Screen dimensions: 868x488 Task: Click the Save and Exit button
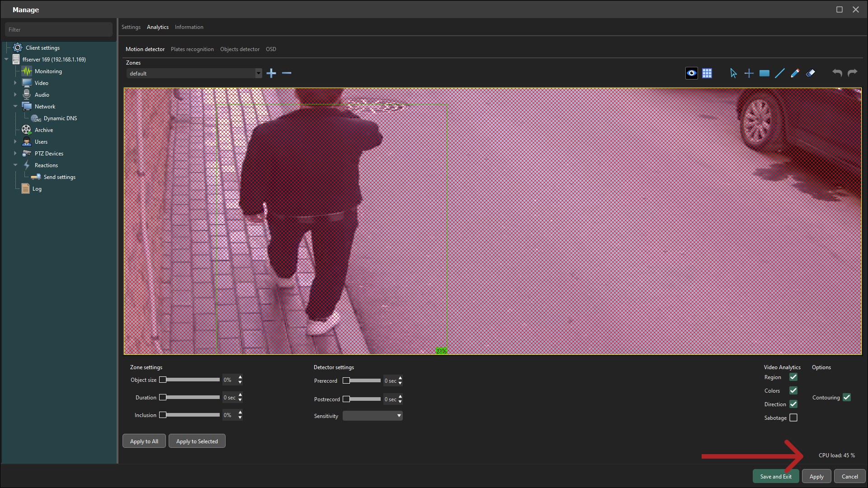point(776,476)
